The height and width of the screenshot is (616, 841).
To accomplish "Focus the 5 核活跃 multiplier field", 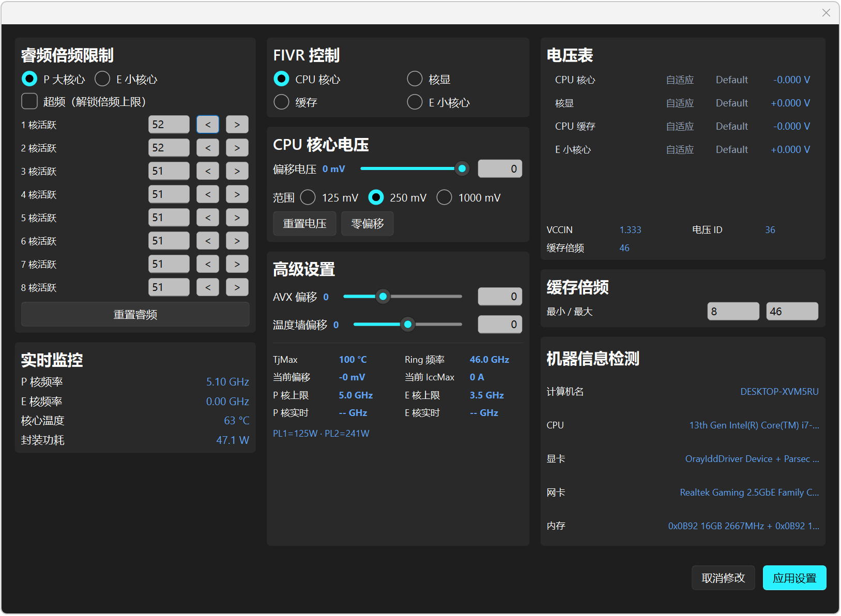I will click(169, 218).
